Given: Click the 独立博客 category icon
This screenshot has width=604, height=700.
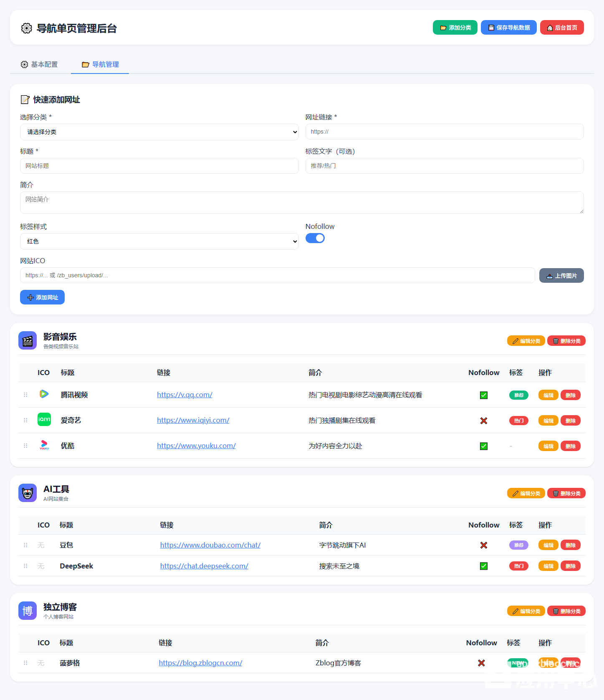Looking at the screenshot, I should coord(28,611).
